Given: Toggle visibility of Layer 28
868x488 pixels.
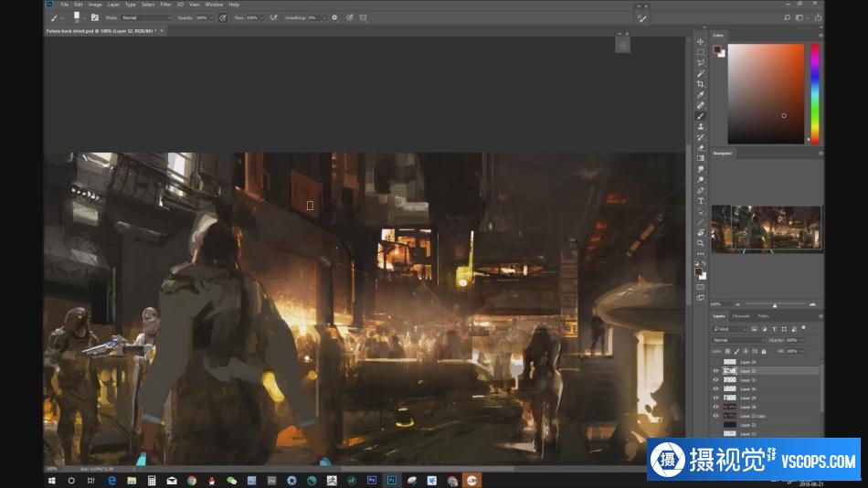Looking at the screenshot, I should [x=715, y=407].
